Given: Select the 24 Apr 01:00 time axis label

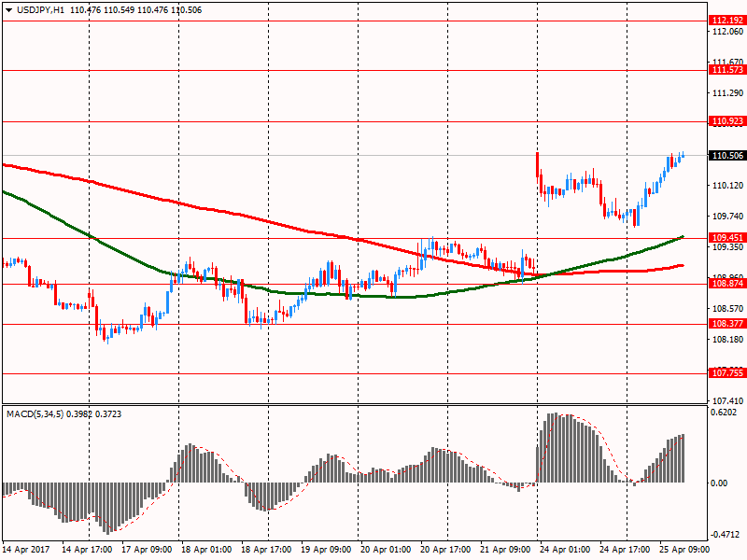Looking at the screenshot, I should [565, 550].
